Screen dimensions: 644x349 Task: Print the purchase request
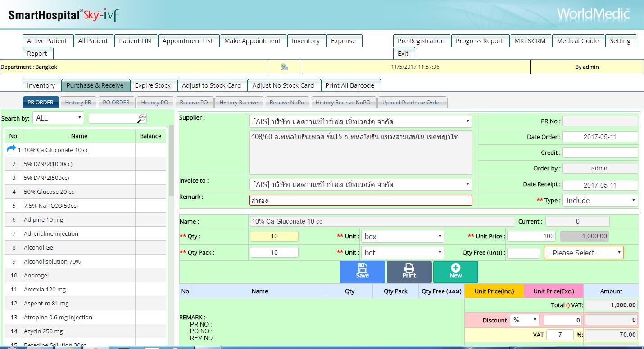[409, 272]
